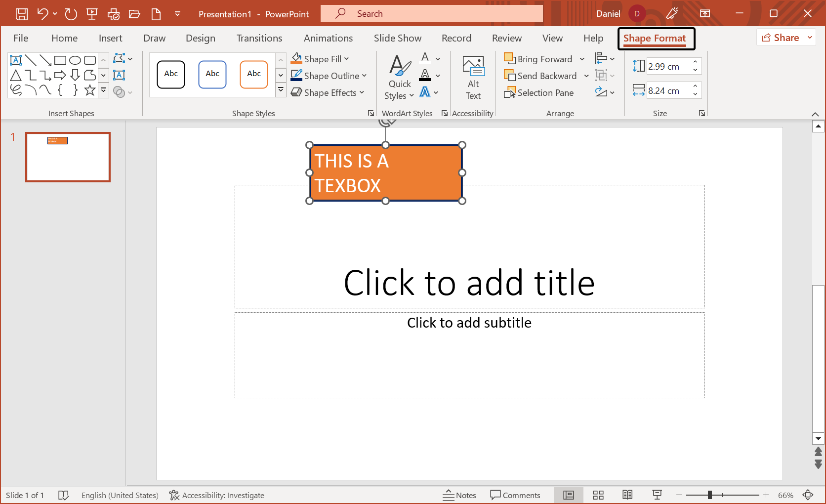Select the 5-point star shape

coord(89,90)
